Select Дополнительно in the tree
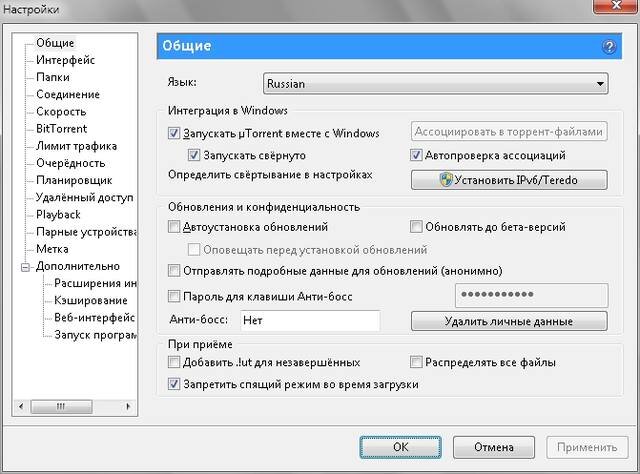The height and width of the screenshot is (474, 640). pos(78,266)
